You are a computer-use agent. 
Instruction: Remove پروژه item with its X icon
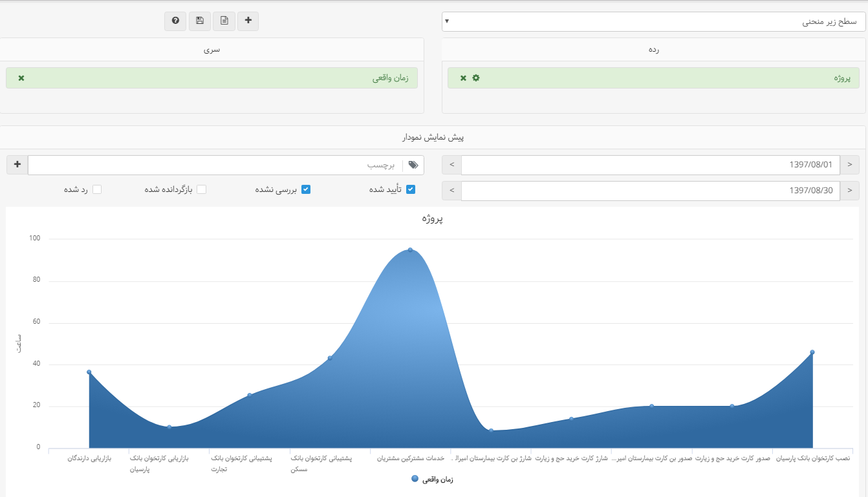(x=463, y=78)
